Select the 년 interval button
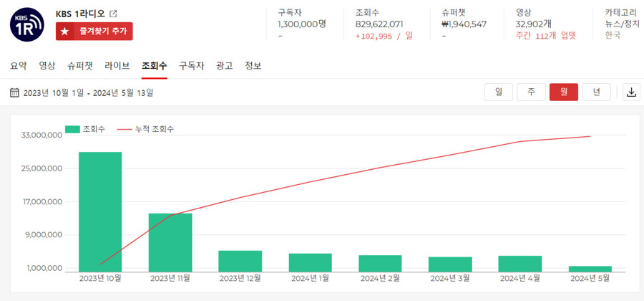 [x=596, y=92]
